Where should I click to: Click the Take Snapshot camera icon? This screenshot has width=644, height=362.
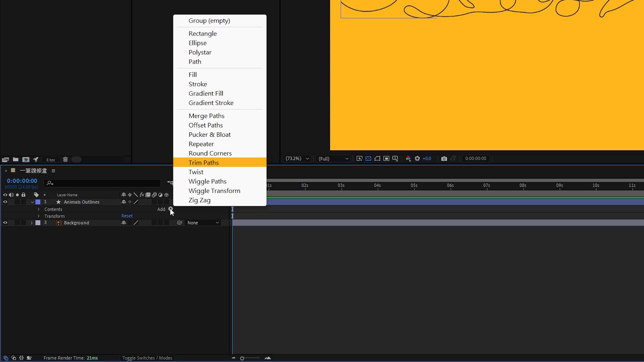coord(444,159)
